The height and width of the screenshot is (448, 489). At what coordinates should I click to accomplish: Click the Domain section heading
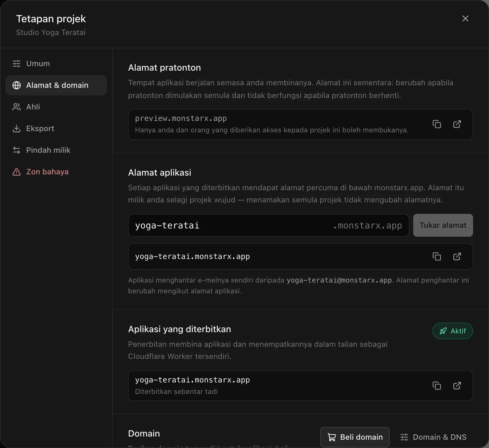tap(144, 433)
